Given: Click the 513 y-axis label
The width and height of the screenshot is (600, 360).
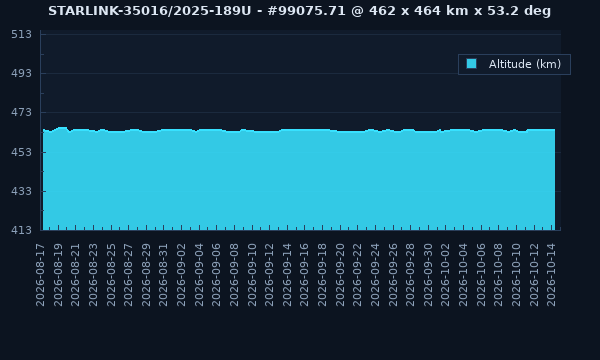Looking at the screenshot, I should 21,34.
